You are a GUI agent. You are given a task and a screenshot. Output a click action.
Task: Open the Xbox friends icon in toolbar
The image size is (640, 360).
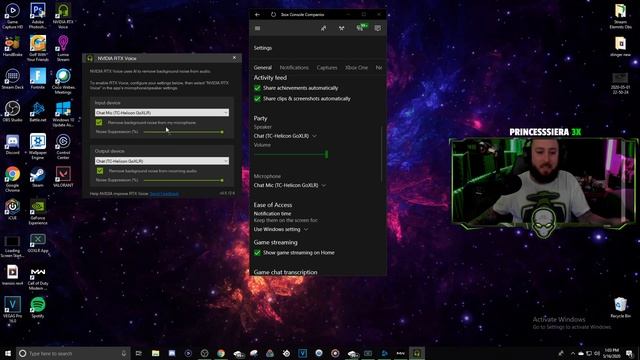coord(323,28)
